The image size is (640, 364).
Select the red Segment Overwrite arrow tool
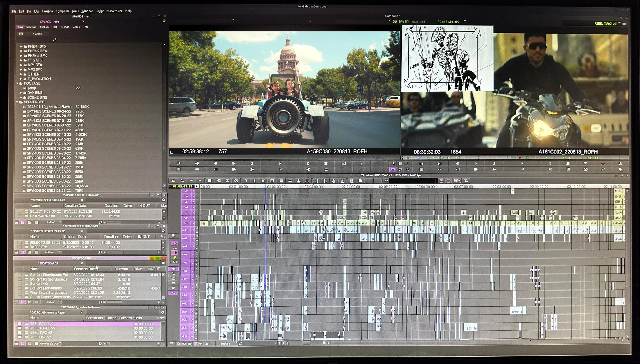pyautogui.click(x=175, y=243)
